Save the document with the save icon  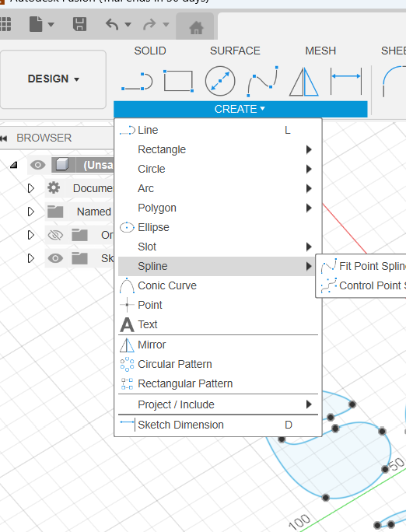[79, 24]
